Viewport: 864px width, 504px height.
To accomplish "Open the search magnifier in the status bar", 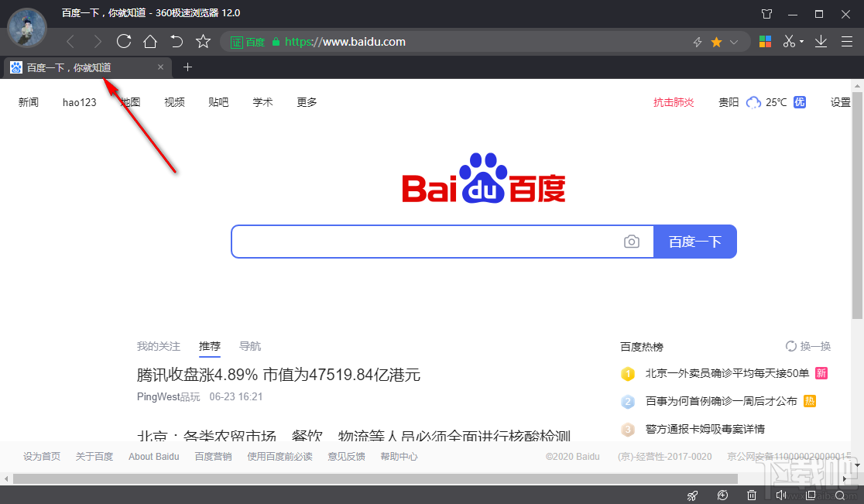I will (x=839, y=495).
